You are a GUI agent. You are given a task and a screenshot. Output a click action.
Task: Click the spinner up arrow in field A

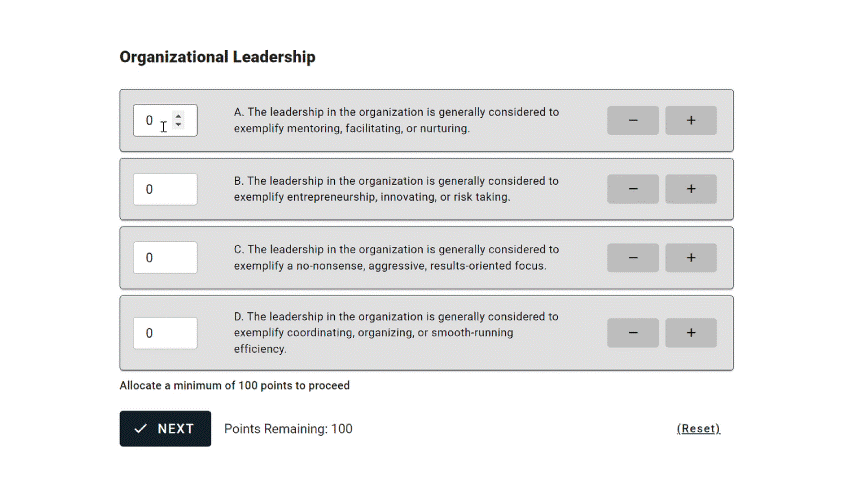[x=178, y=116]
